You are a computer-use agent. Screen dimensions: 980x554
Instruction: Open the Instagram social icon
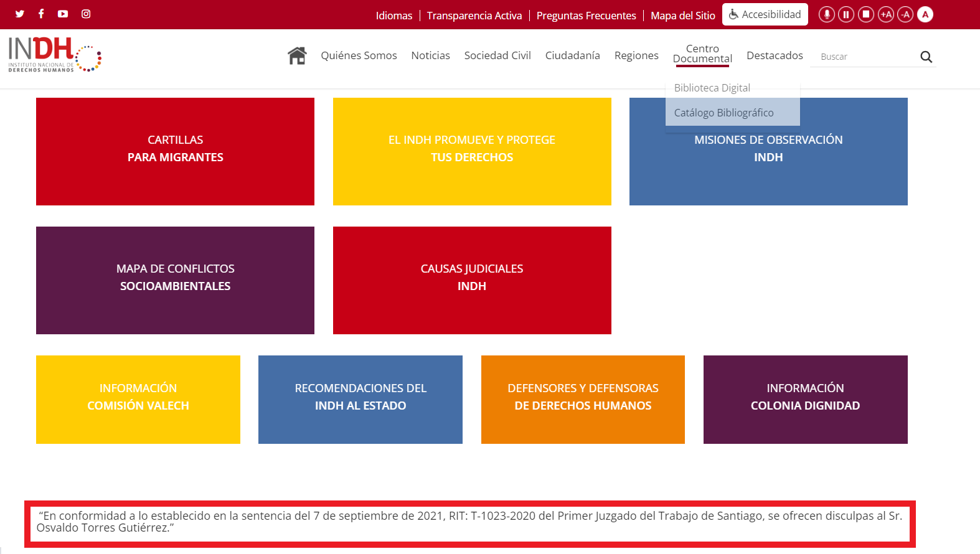86,14
